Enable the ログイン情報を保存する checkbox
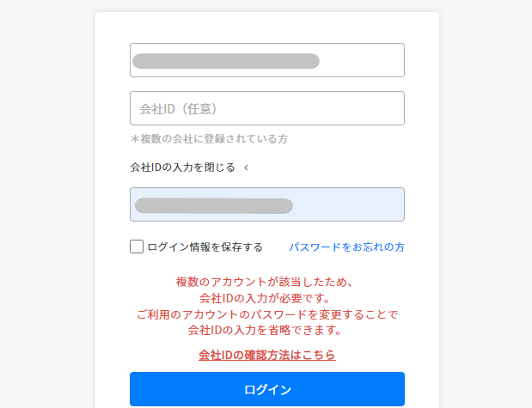The image size is (532, 408). tap(137, 247)
